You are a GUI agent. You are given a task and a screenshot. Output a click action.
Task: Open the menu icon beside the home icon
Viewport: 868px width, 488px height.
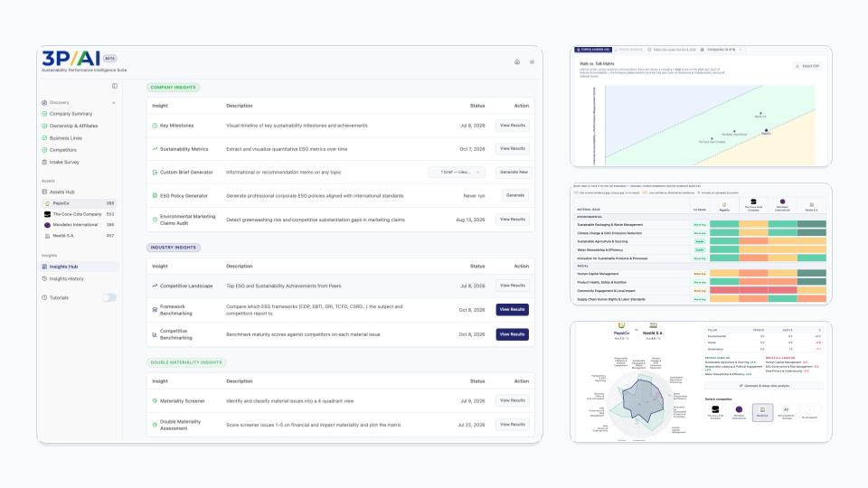[x=532, y=62]
